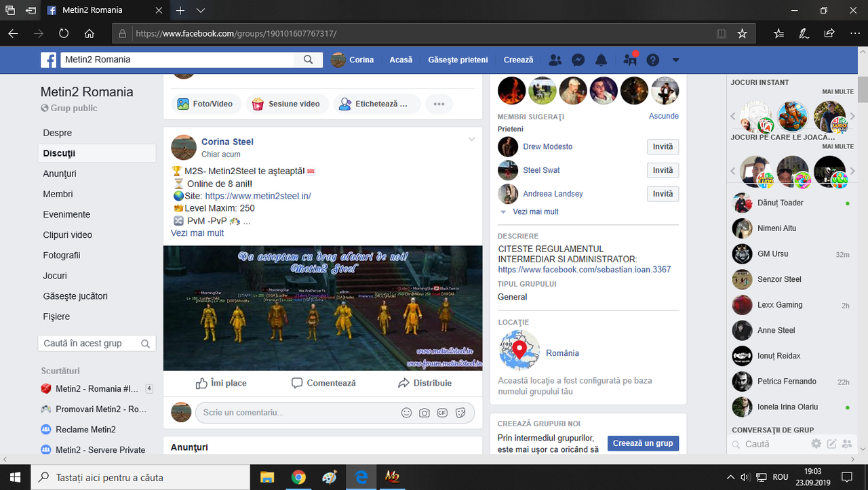This screenshot has width=868, height=490.
Task: Like the post with Îmi place
Action: pyautogui.click(x=221, y=383)
